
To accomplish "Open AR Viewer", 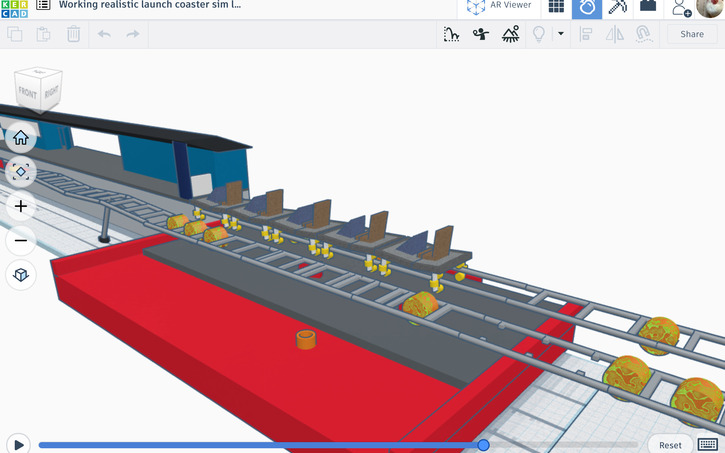I will [499, 6].
